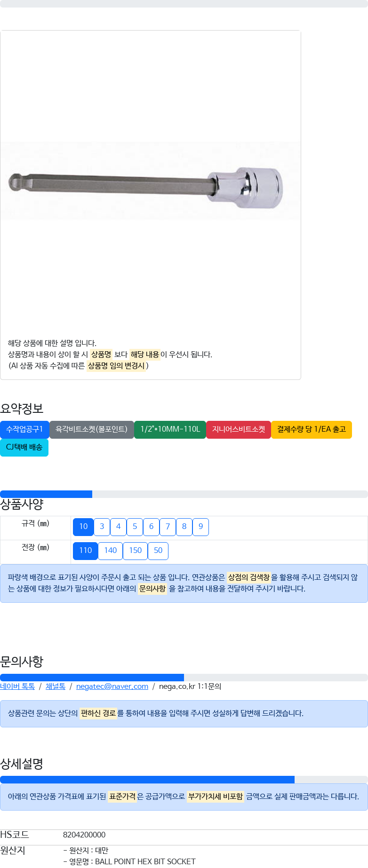
Task: Select size 6 in 규격 row
Action: coord(151,527)
